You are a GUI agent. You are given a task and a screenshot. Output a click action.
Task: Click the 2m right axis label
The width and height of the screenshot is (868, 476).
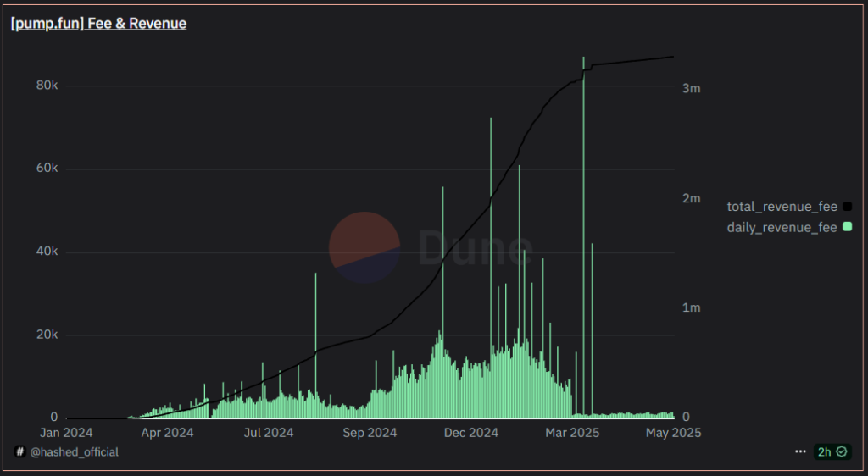692,198
